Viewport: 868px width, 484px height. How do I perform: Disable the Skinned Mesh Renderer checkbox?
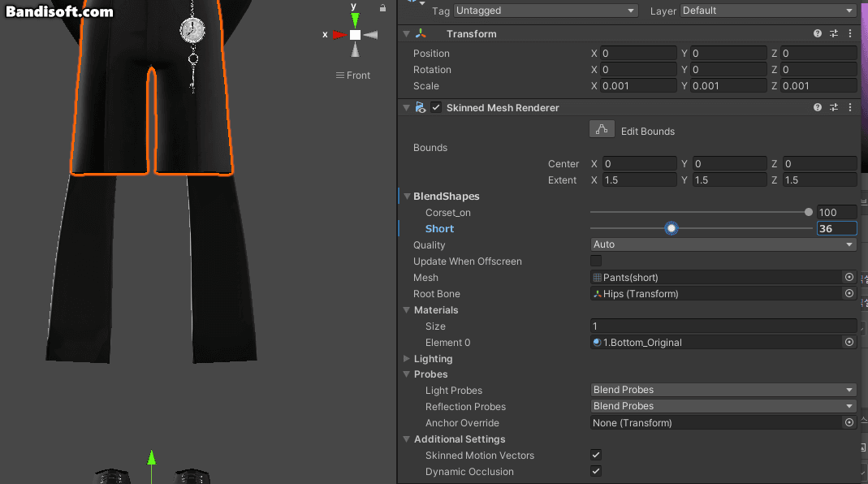436,107
